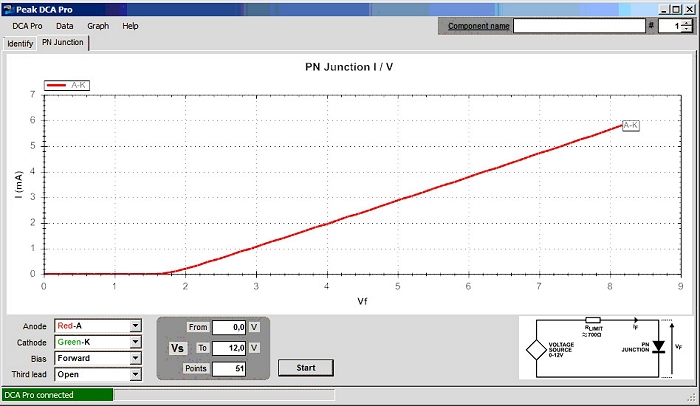Increment the component number spinner
This screenshot has width=700, height=406.
[x=685, y=22]
